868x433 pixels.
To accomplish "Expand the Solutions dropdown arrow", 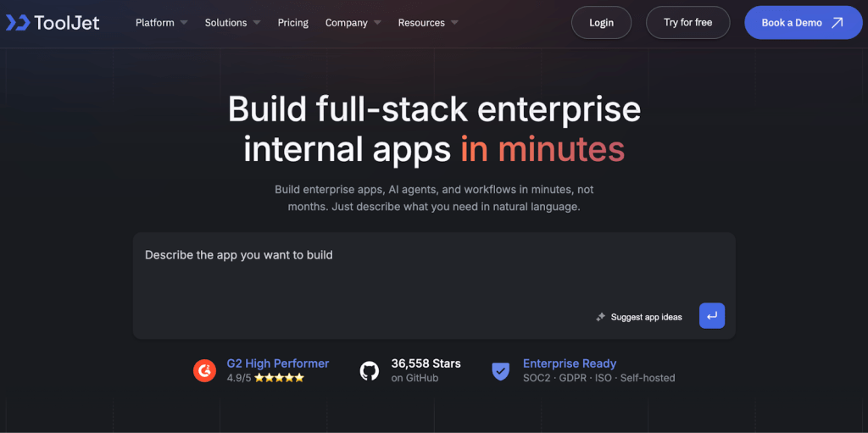I will point(256,23).
